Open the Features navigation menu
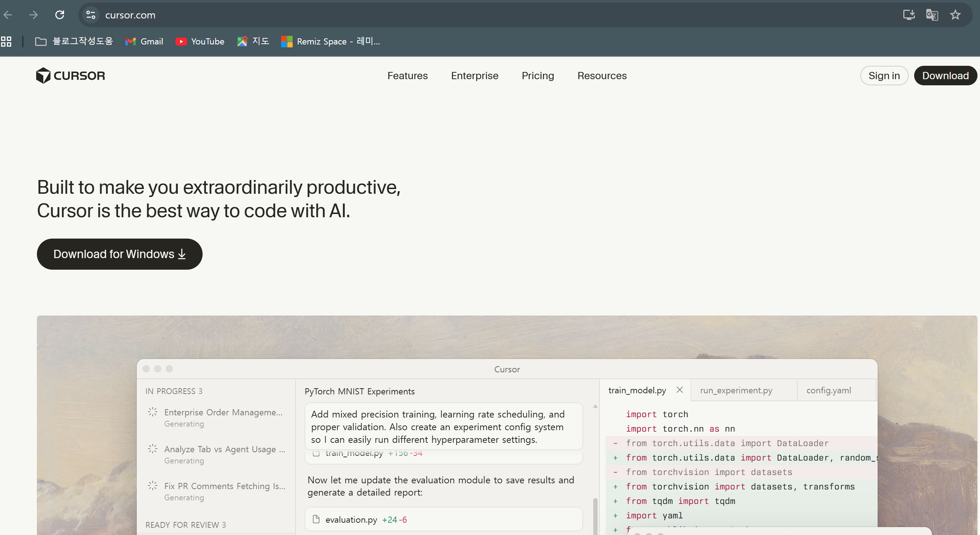Viewport: 980px width, 535px height. point(407,75)
